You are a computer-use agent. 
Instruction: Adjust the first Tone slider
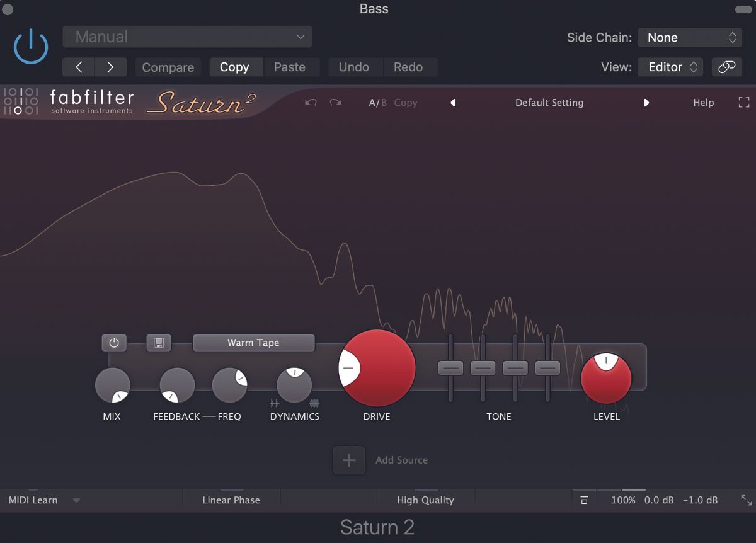click(450, 368)
